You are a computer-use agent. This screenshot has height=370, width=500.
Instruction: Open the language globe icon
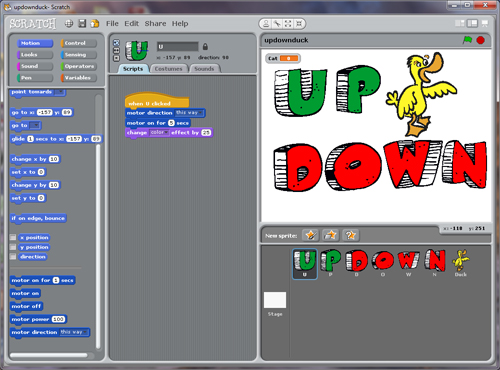pos(69,23)
